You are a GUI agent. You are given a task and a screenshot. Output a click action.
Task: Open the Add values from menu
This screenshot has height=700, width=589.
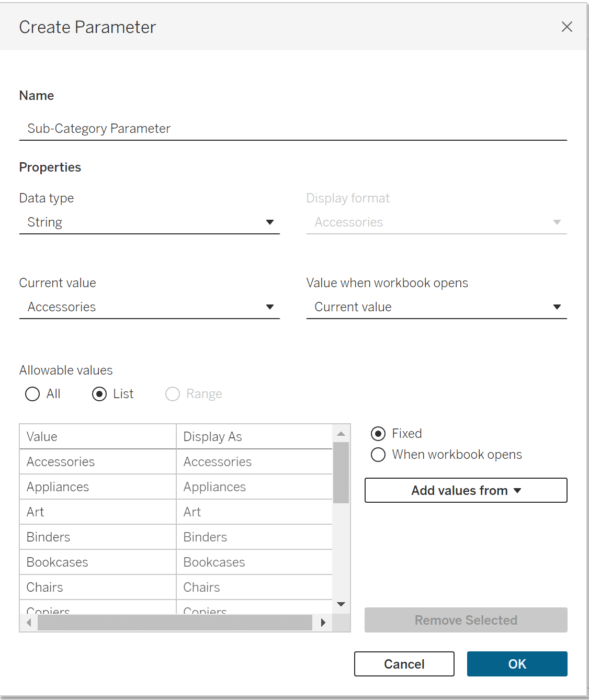pyautogui.click(x=466, y=490)
